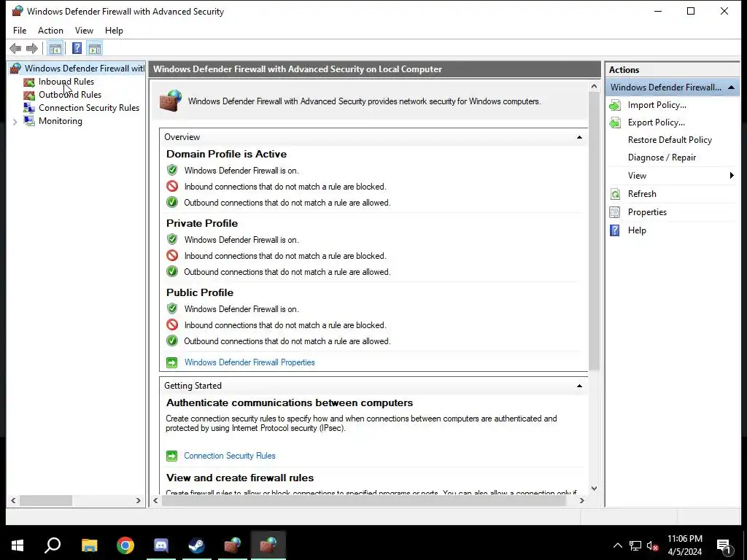The height and width of the screenshot is (560, 747).
Task: Open Properties from the Actions pane
Action: point(647,212)
